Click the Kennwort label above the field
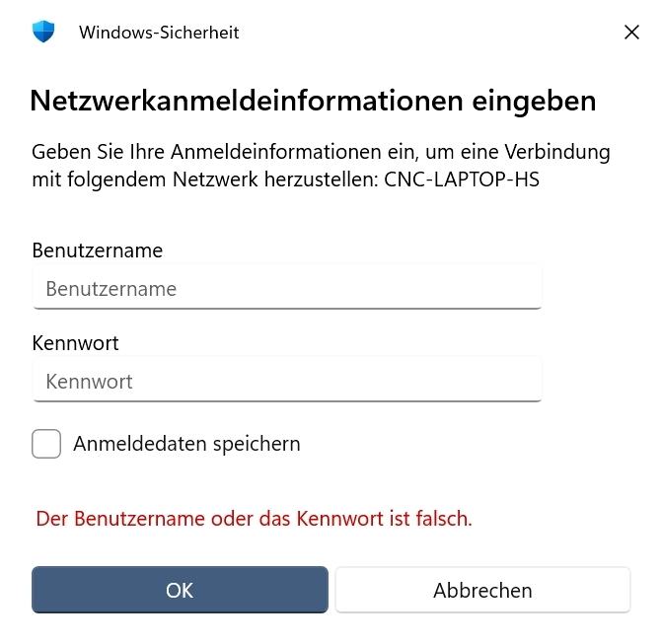Viewport: 661px width, 644px height. 75,343
